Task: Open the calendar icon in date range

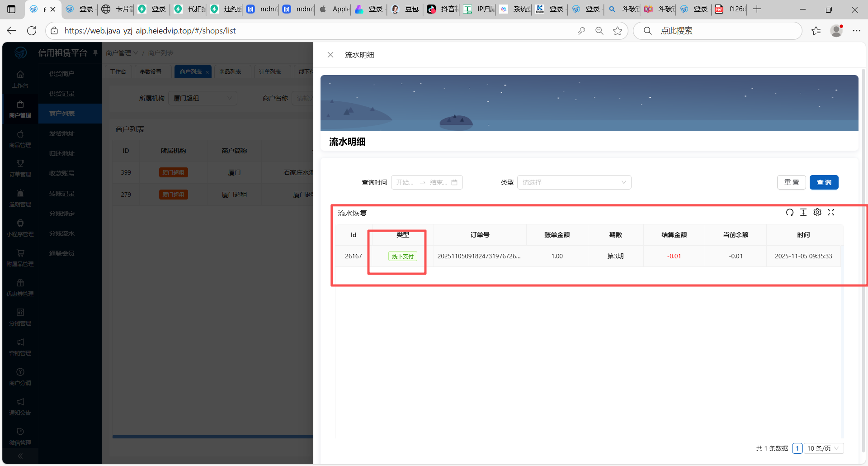Action: [454, 182]
